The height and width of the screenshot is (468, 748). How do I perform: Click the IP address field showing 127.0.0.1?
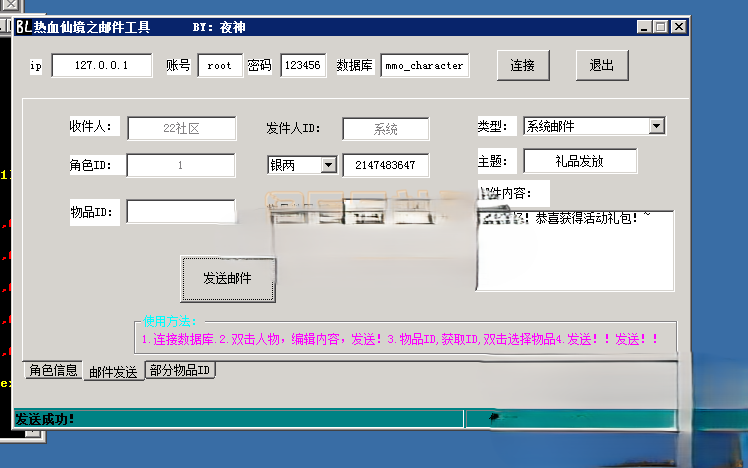pos(102,66)
